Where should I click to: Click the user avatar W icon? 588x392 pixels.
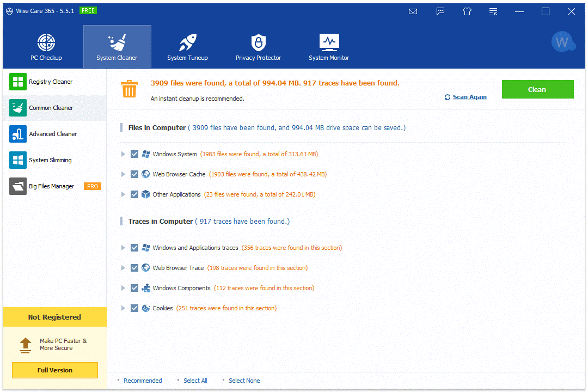pos(562,42)
